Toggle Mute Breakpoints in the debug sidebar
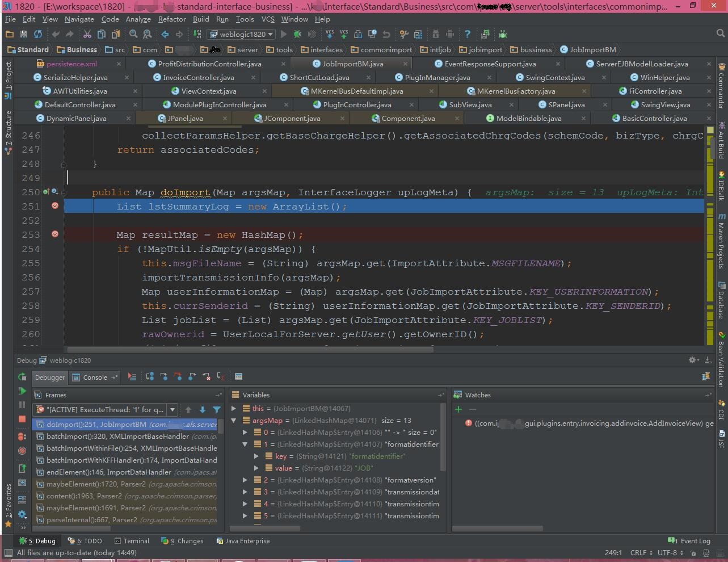This screenshot has width=728, height=562. pyautogui.click(x=22, y=451)
